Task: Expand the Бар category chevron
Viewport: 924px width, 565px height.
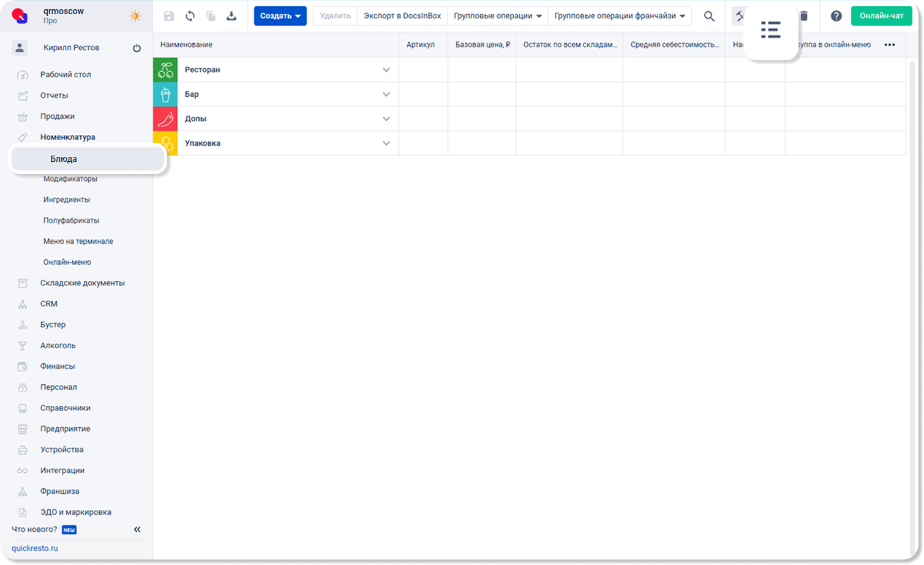Action: click(x=386, y=94)
